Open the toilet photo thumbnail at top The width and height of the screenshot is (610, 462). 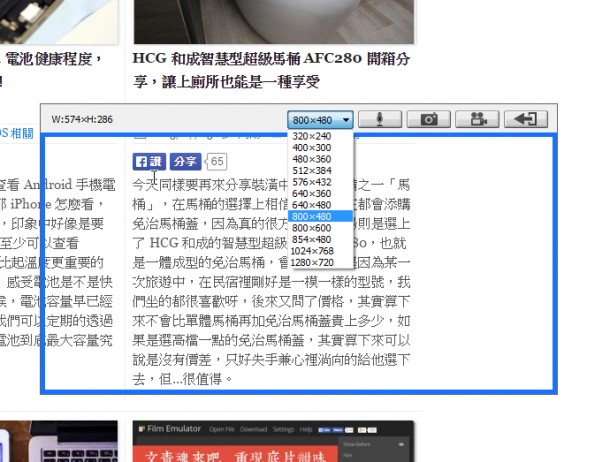[274, 21]
